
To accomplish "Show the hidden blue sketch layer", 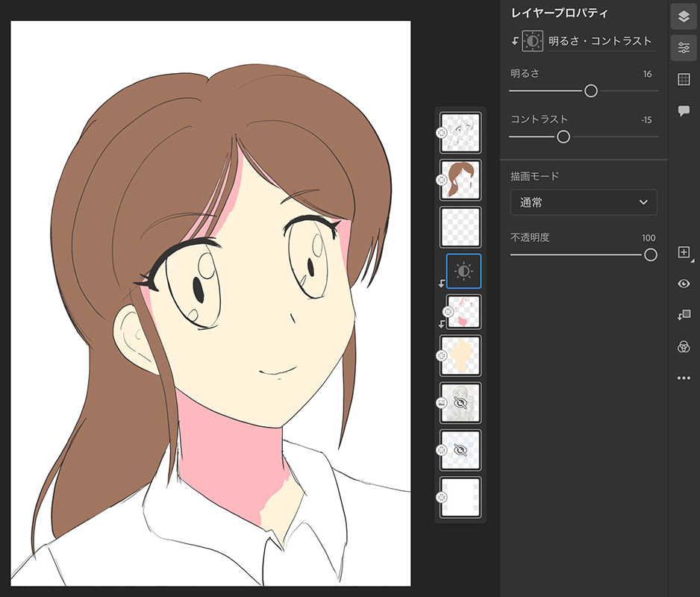I will click(460, 450).
